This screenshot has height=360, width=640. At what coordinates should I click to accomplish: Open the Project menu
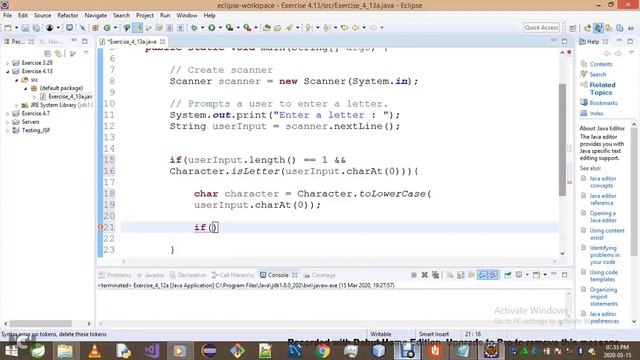[145, 15]
